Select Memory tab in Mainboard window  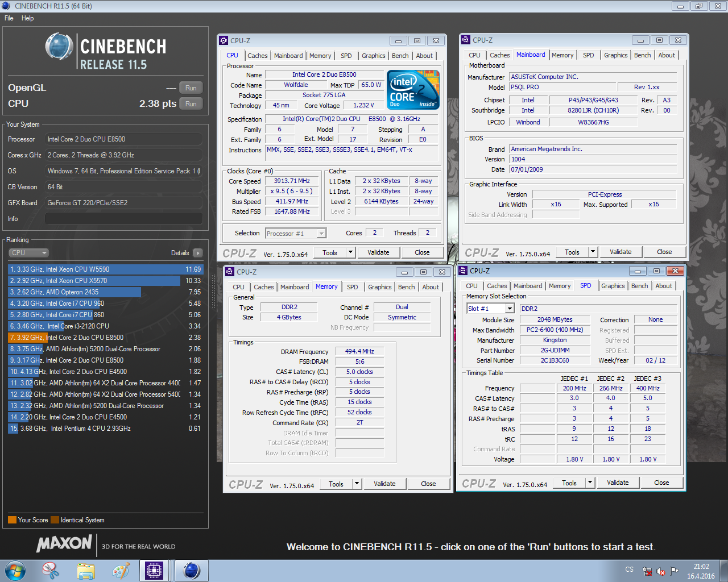[562, 55]
